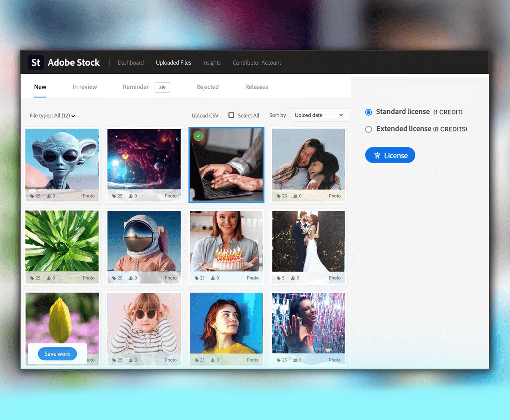510x420 pixels.
Task: Select Extended license radio option
Action: pyautogui.click(x=368, y=129)
